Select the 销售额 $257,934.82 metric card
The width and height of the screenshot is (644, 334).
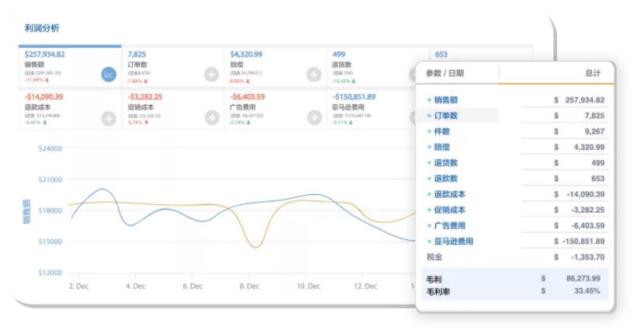[70, 67]
